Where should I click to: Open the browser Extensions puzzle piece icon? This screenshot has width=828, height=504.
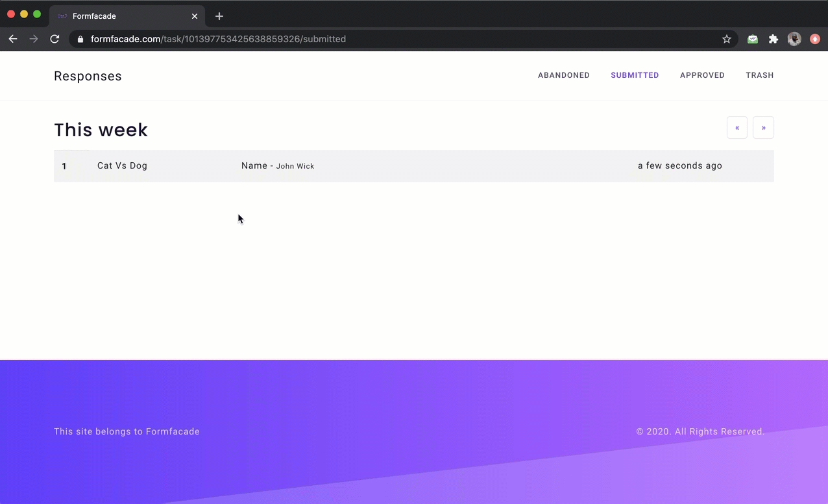[x=773, y=39]
